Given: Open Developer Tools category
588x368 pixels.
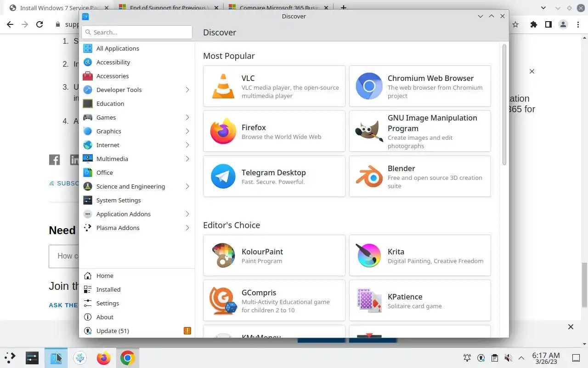Looking at the screenshot, I should point(137,90).
